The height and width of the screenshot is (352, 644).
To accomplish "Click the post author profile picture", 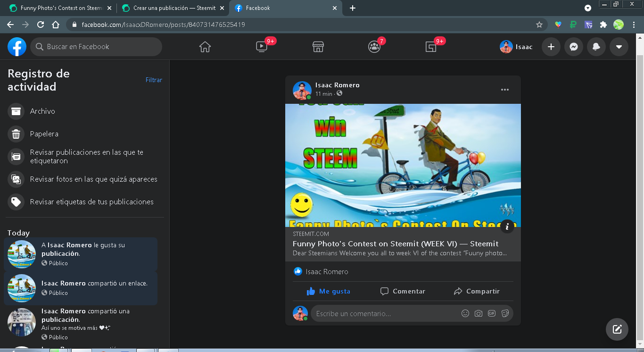I will click(x=302, y=90).
